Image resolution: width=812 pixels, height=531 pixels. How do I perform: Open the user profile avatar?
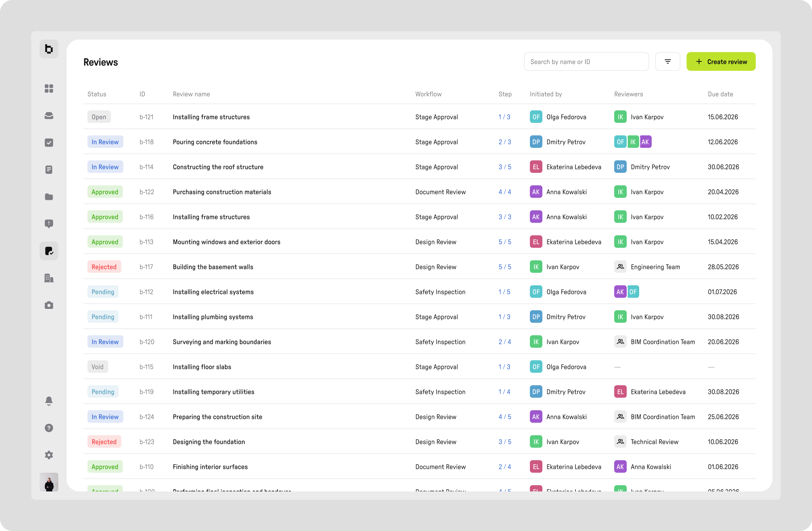49,482
